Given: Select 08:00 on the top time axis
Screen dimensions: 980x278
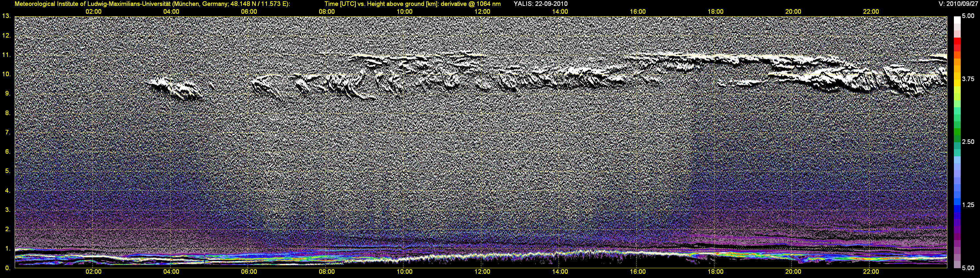Looking at the screenshot, I should click(327, 12).
